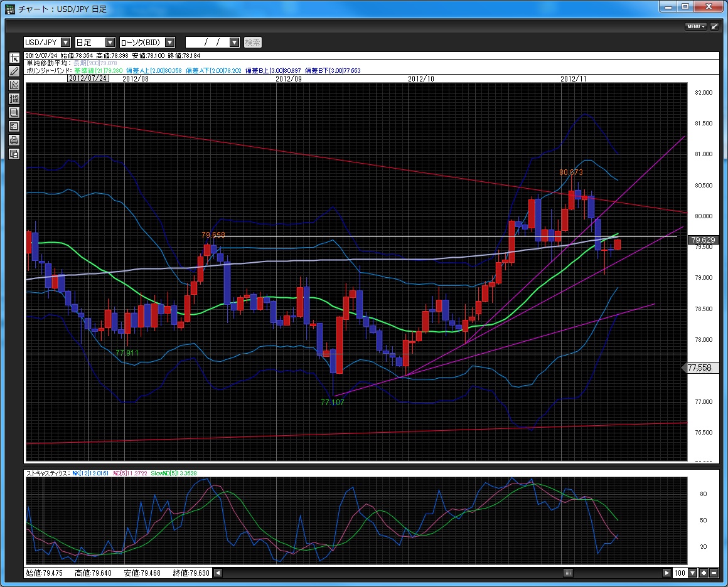Zoom out chart with minus button

pyautogui.click(x=714, y=573)
